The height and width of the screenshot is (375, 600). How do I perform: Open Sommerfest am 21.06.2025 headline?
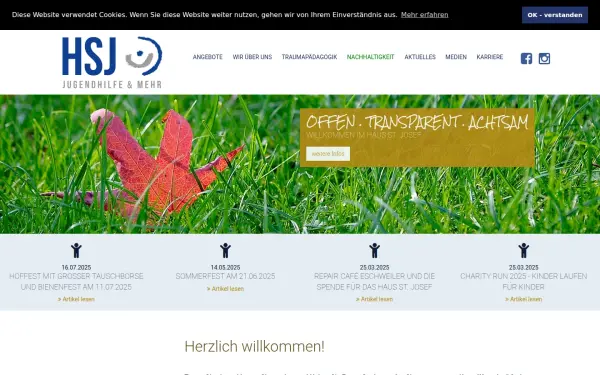click(225, 276)
